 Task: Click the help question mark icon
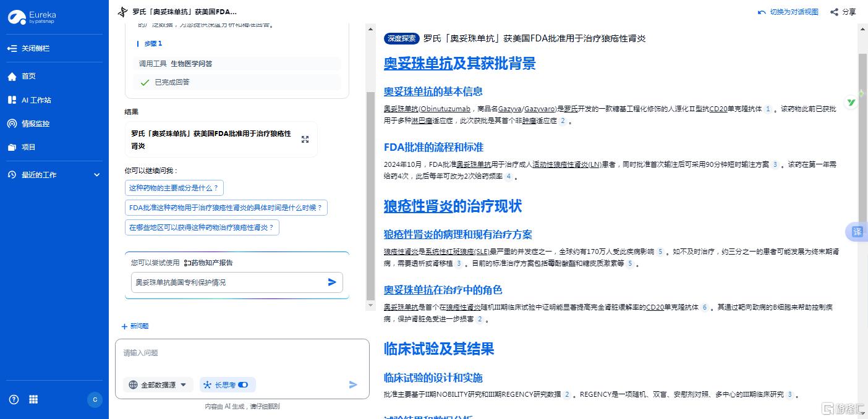point(14,400)
